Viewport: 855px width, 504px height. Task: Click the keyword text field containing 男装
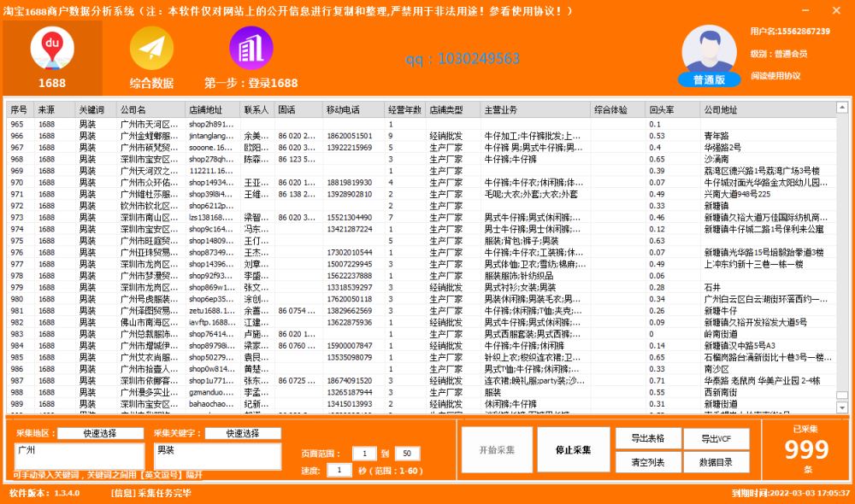[x=216, y=455]
